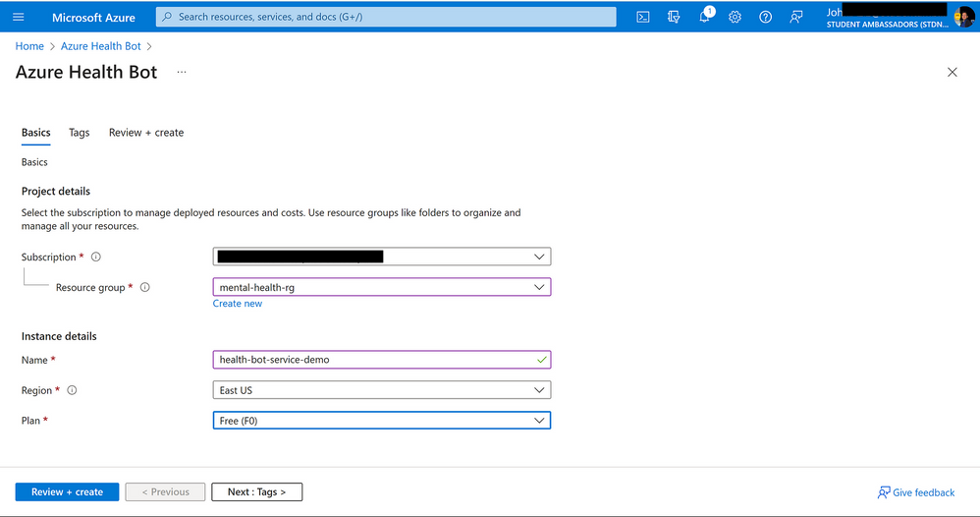Click the green check mark in Name field
Screen dimensions: 980x517
click(541, 360)
